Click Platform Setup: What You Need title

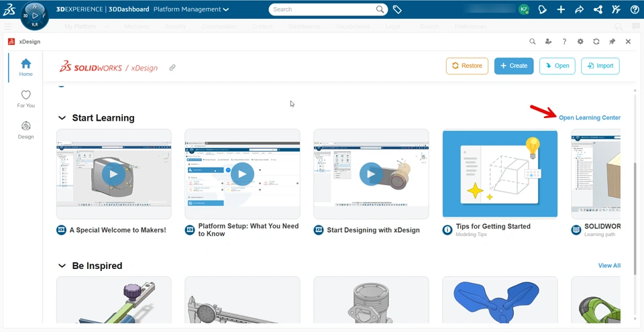pyautogui.click(x=248, y=229)
